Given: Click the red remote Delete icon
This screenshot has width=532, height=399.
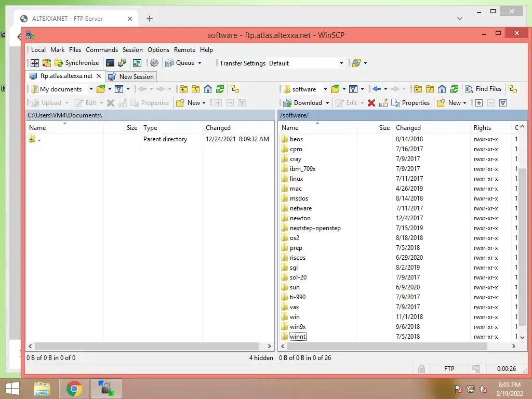Looking at the screenshot, I should (371, 103).
